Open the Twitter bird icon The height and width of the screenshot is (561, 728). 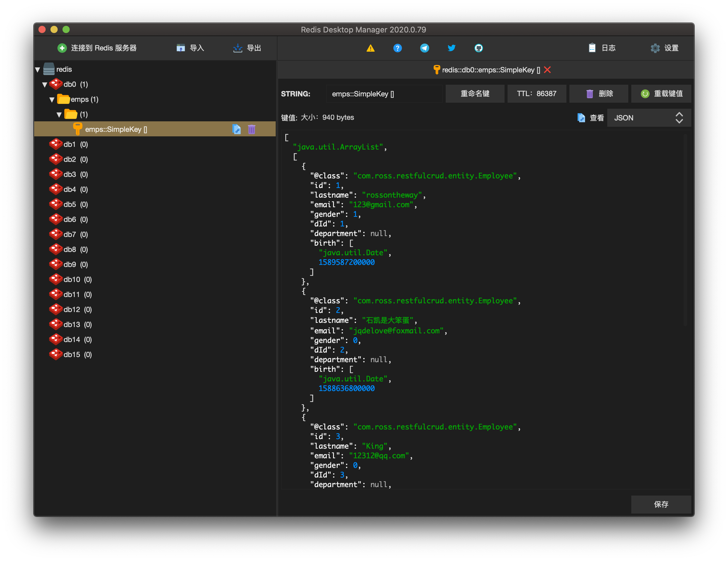(x=451, y=48)
